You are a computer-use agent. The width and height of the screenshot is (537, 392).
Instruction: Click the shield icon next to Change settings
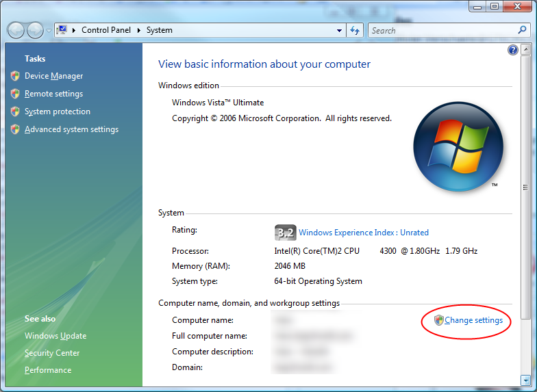[438, 320]
